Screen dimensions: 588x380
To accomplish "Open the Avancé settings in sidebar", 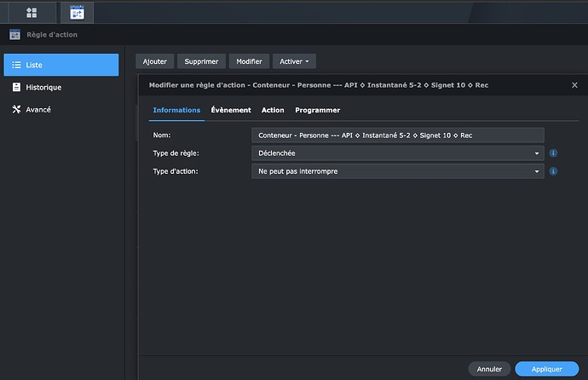I will [x=61, y=109].
